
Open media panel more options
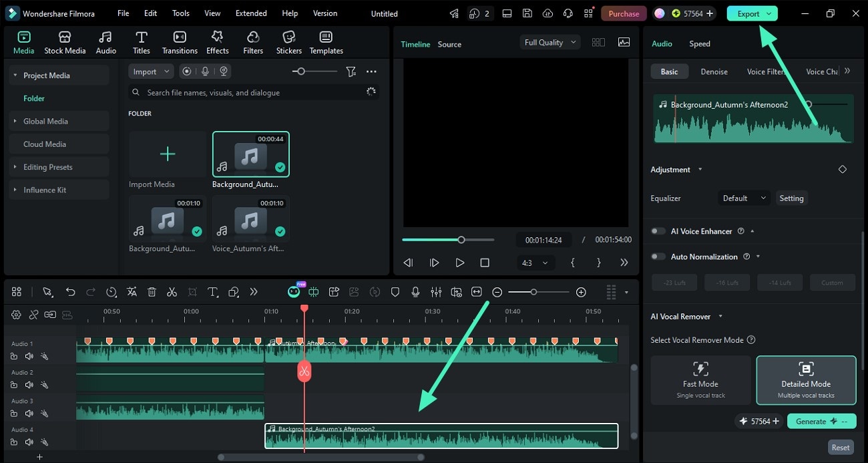click(x=371, y=71)
